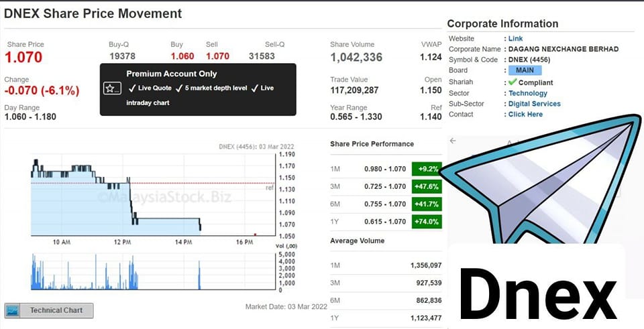
Task: Click the Average Volume heading
Action: [358, 241]
